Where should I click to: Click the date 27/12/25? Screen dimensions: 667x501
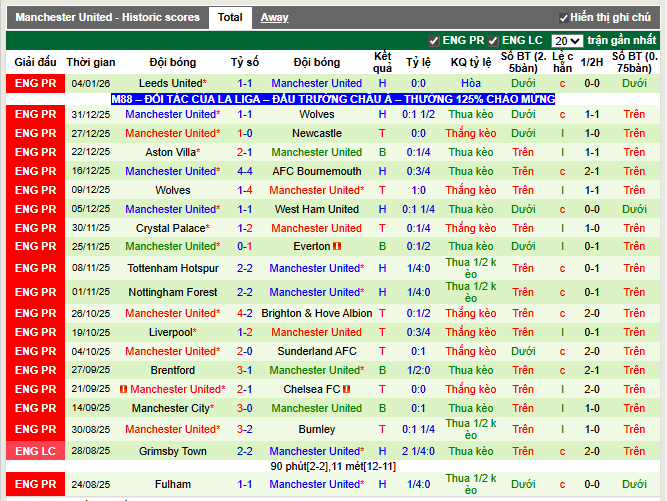pos(91,134)
